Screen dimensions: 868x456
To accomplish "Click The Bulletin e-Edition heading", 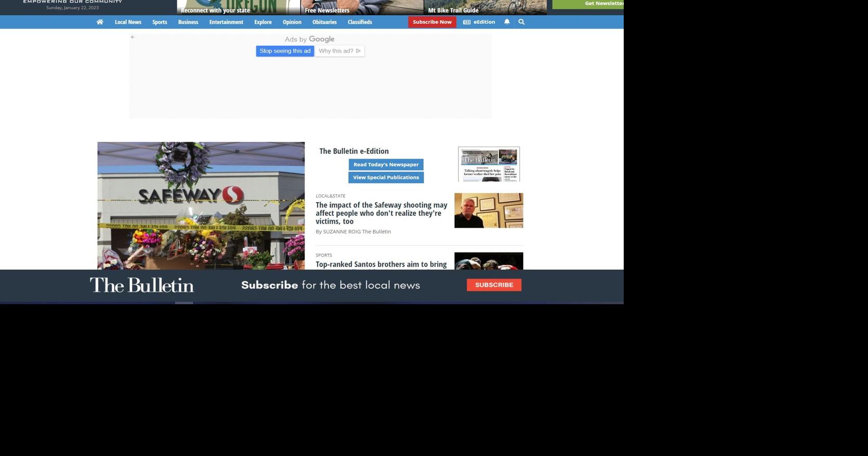I will click(354, 151).
